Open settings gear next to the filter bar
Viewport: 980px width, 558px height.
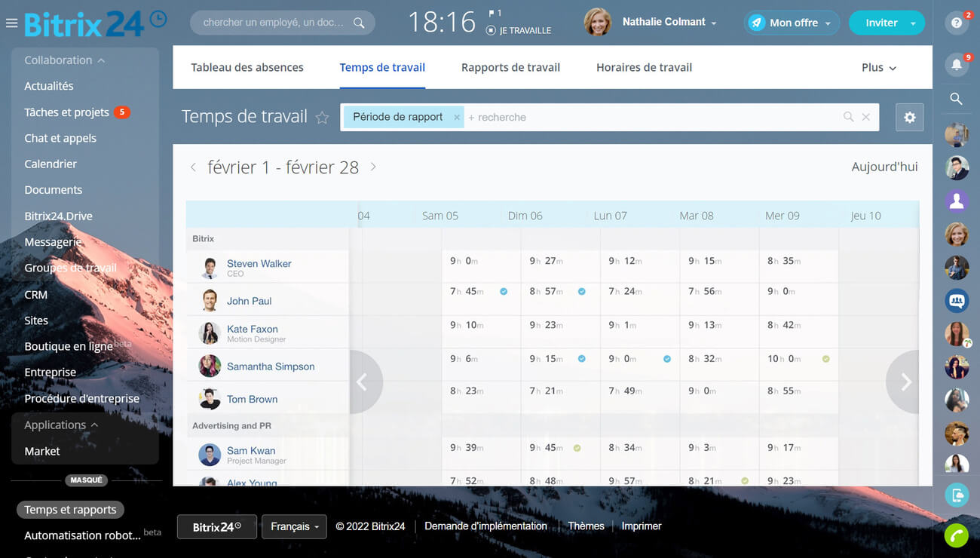point(909,118)
